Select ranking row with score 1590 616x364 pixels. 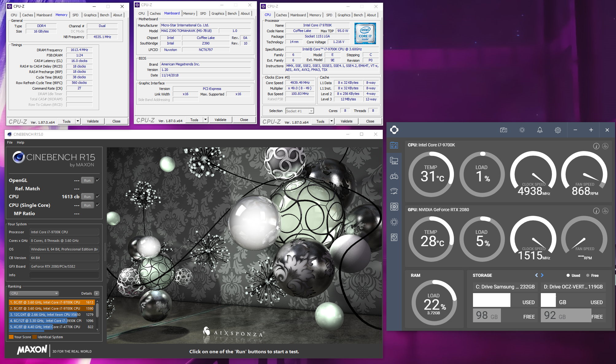(x=52, y=308)
